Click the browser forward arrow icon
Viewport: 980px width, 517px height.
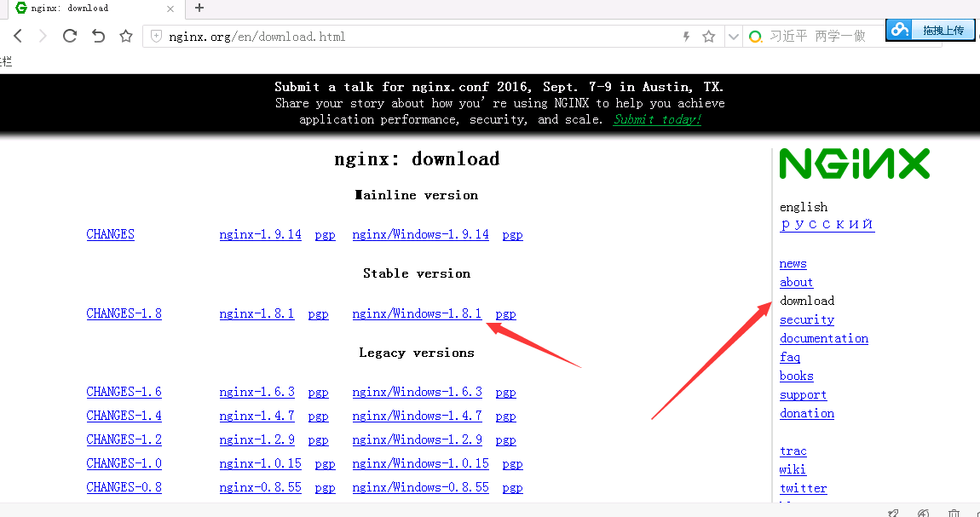tap(43, 36)
